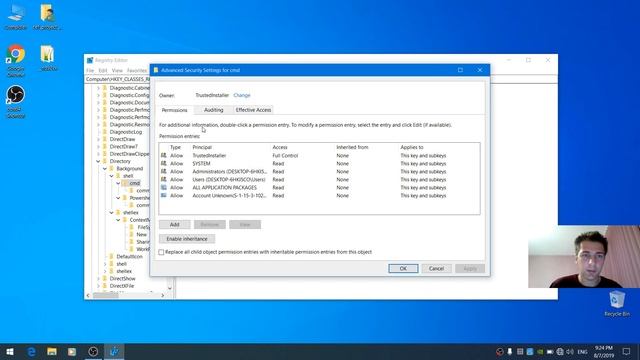The height and width of the screenshot is (360, 640).
Task: Collapse the shellex node under Background
Action: point(111,213)
